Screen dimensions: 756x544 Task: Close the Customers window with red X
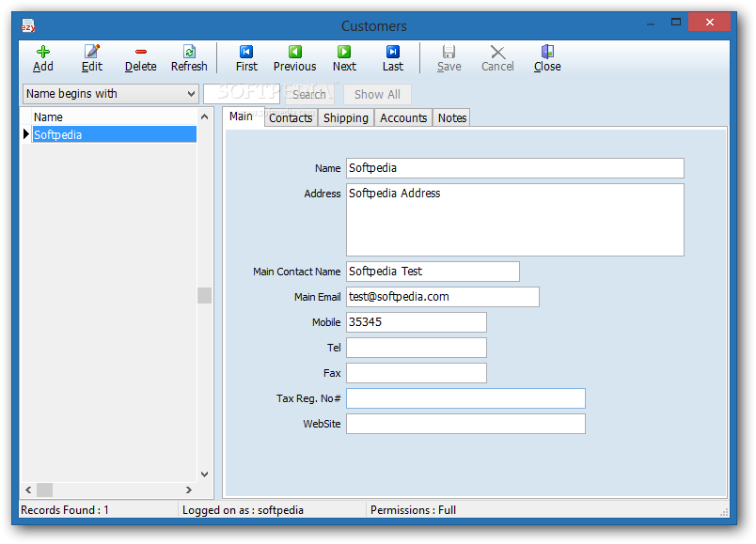tap(709, 23)
